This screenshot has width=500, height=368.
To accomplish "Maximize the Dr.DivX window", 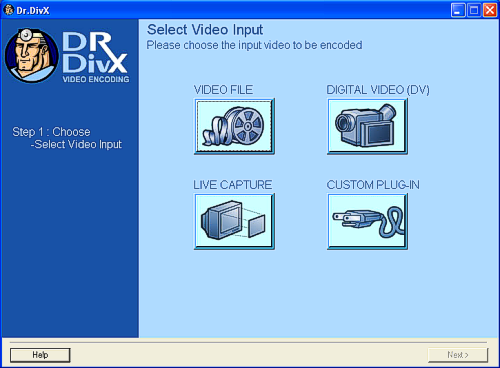I will [474, 10].
